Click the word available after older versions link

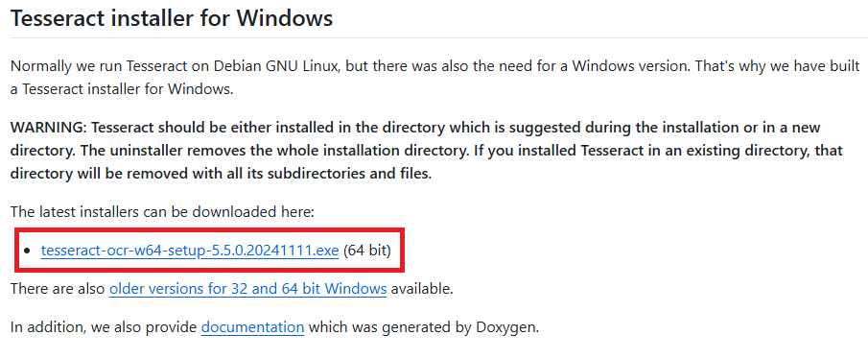(x=422, y=289)
